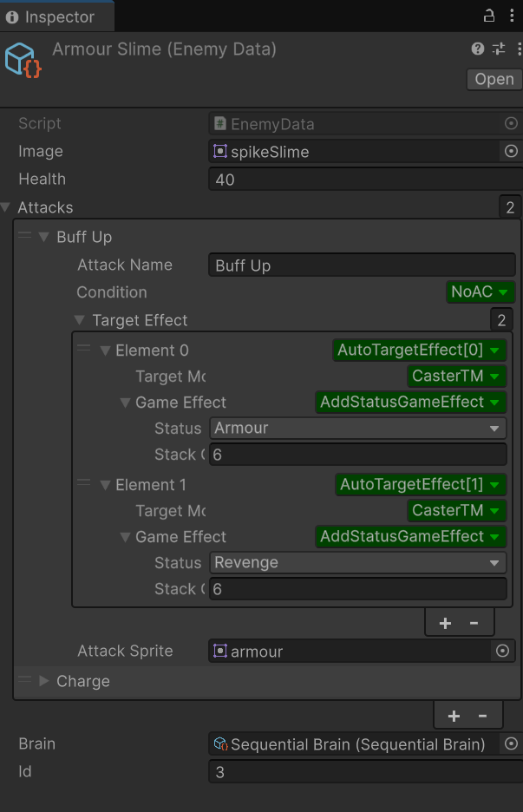Collapse the Element 0 foldout

click(x=106, y=350)
